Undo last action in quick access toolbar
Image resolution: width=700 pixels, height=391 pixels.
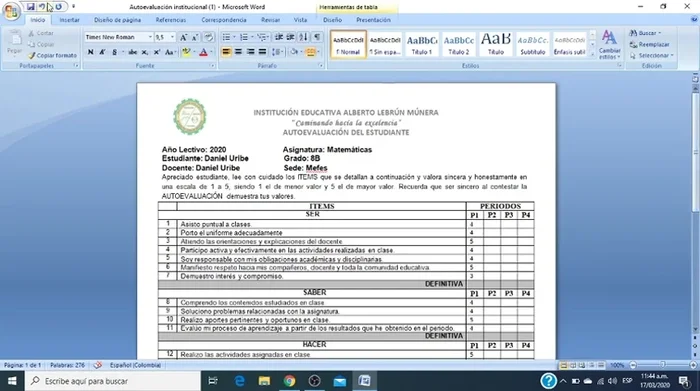41,7
